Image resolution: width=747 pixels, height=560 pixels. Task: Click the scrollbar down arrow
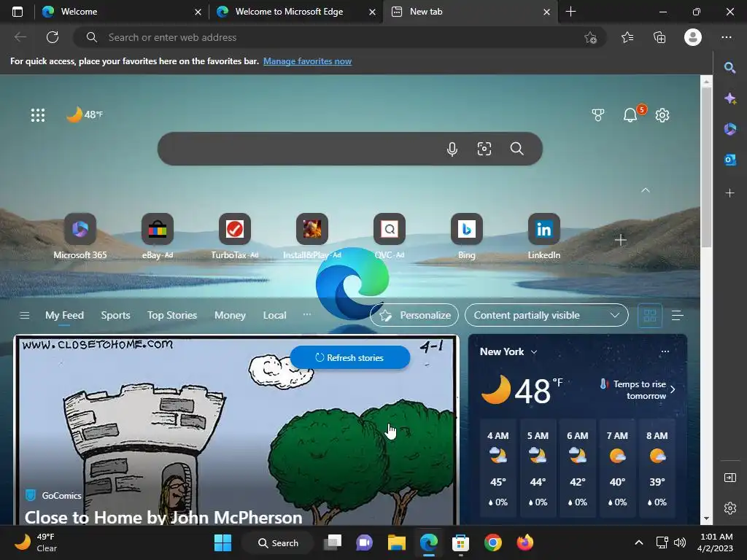pyautogui.click(x=706, y=518)
